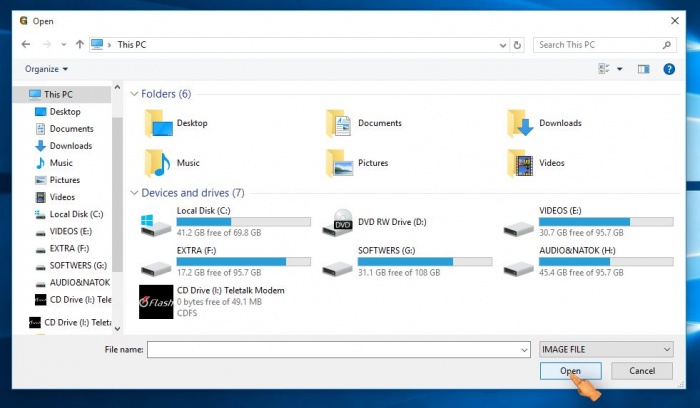Open the help question mark icon
The height and width of the screenshot is (408, 700).
[x=669, y=69]
